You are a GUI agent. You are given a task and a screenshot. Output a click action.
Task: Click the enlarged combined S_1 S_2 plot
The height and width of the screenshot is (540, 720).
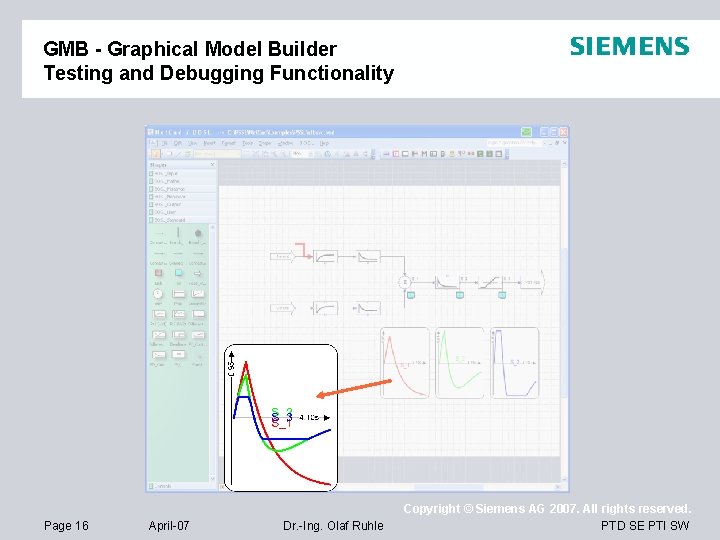[281, 418]
